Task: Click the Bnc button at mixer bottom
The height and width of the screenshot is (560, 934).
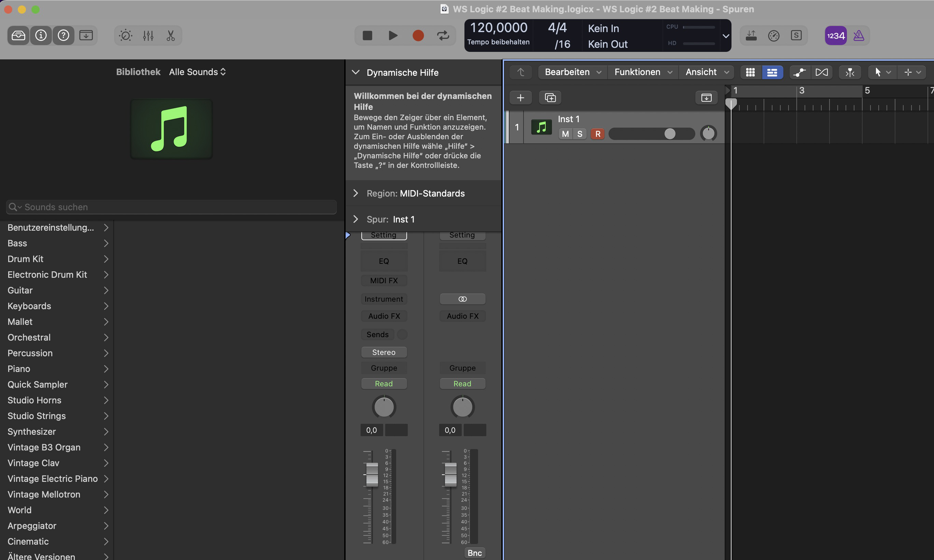Action: 474,553
